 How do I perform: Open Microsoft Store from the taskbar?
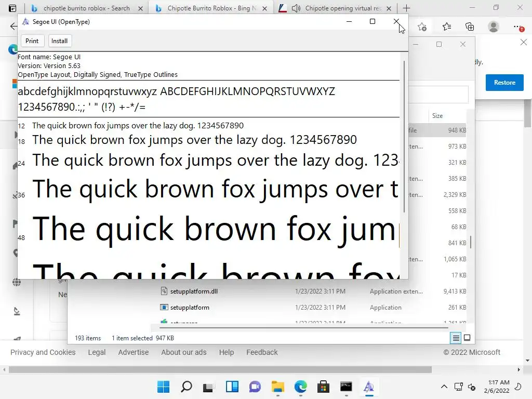point(323,387)
